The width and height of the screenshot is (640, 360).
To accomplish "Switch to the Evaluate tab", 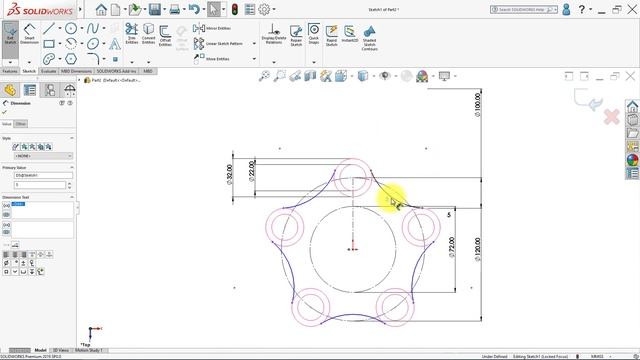I will click(x=48, y=71).
